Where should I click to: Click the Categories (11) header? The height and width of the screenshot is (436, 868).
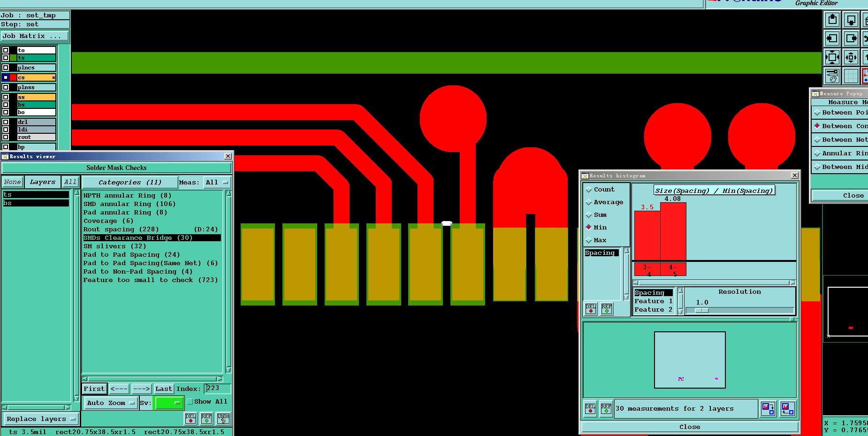[130, 182]
